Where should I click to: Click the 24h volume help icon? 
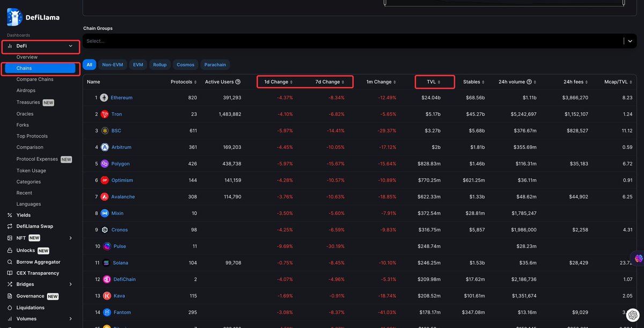coord(529,82)
